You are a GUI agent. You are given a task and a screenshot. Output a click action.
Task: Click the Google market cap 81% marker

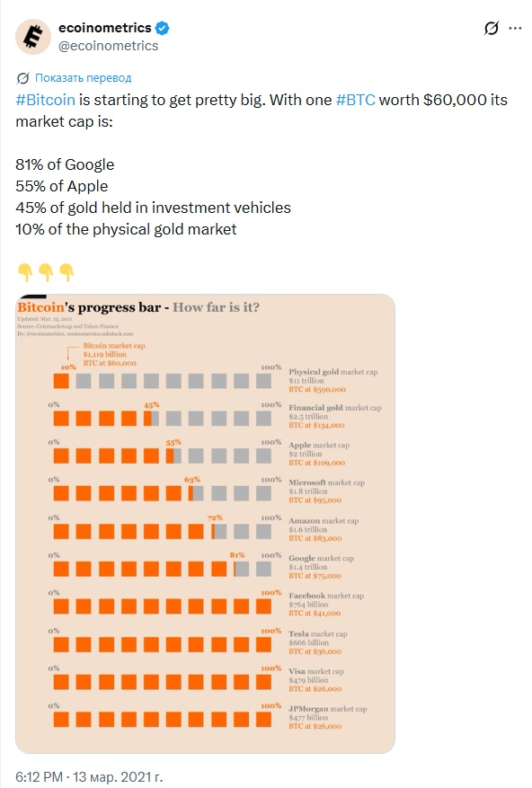[237, 554]
